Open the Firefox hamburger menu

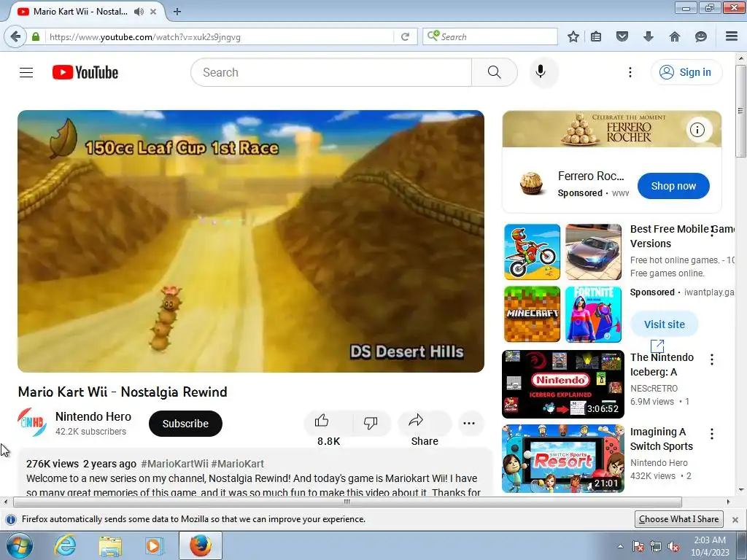tap(731, 36)
